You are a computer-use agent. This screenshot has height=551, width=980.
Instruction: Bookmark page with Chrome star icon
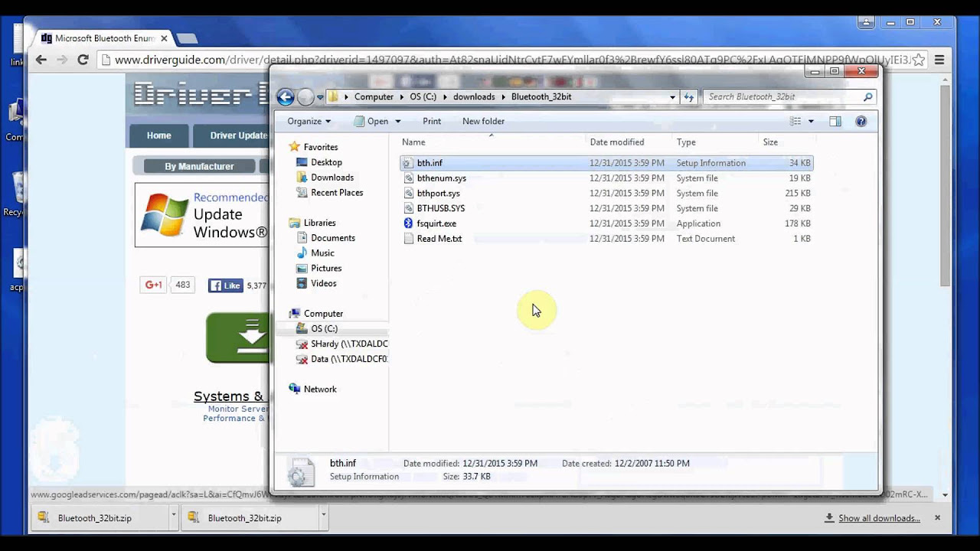pyautogui.click(x=919, y=60)
